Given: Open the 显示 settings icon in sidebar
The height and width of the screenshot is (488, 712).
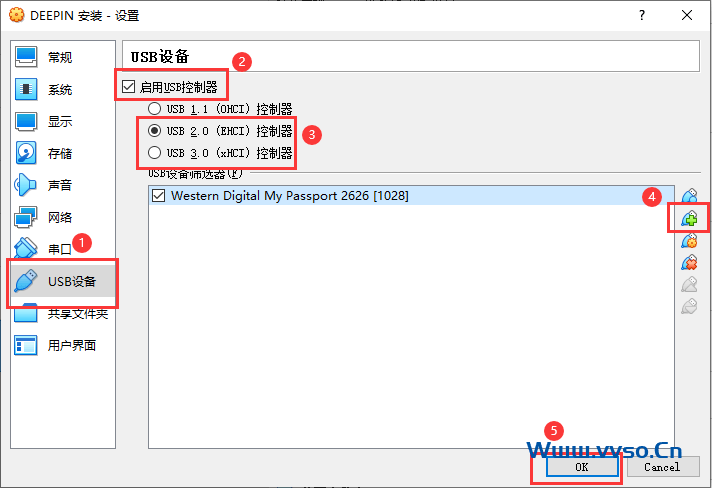Looking at the screenshot, I should pos(27,122).
